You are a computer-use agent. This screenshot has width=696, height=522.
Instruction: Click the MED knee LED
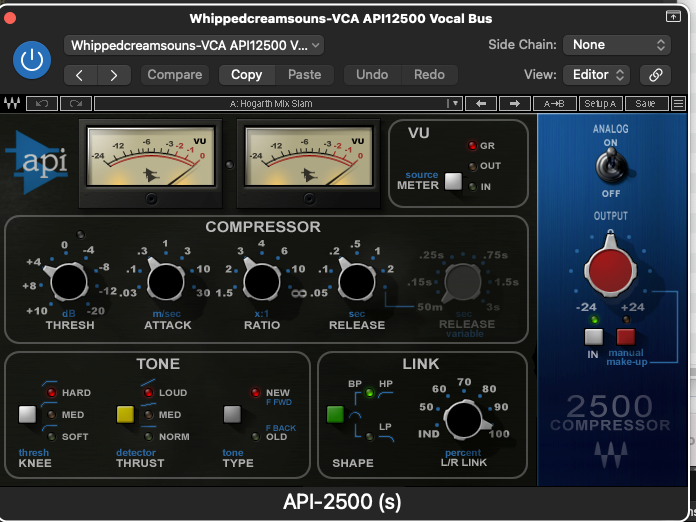(x=51, y=415)
